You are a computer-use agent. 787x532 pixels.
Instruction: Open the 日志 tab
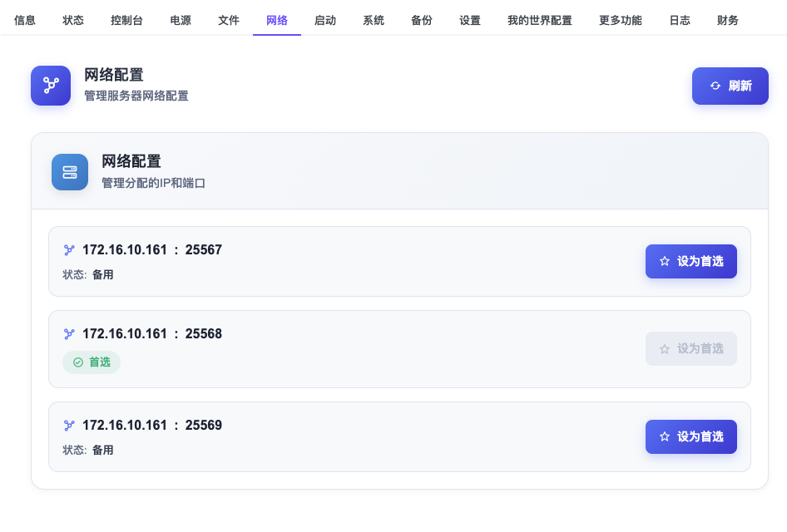[x=679, y=20]
